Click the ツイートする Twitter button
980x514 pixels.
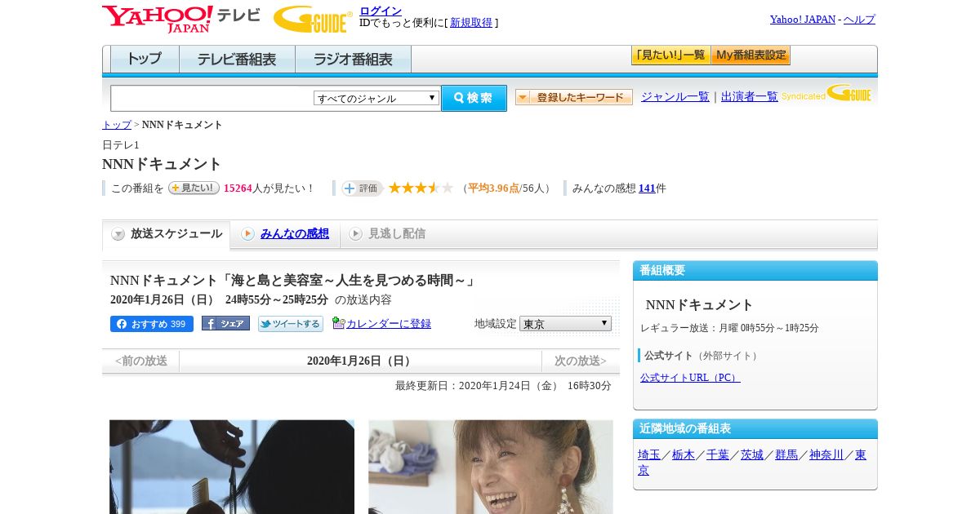pyautogui.click(x=291, y=324)
